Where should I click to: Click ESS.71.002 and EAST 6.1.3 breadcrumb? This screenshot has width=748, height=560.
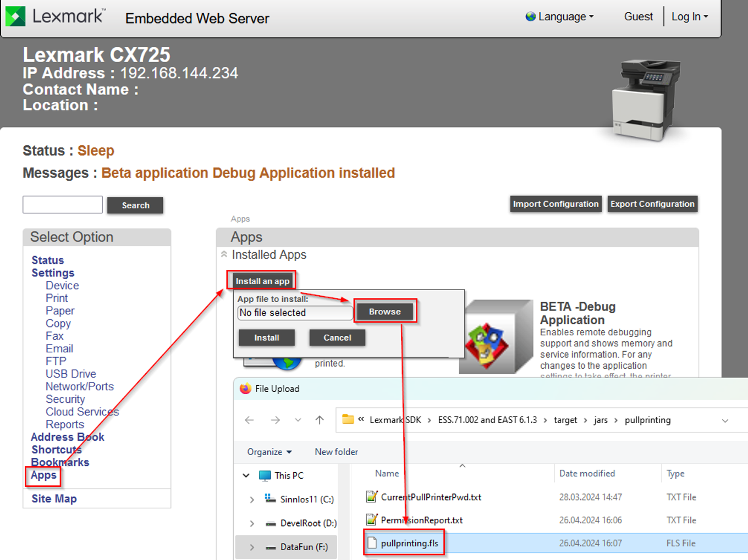coord(487,420)
